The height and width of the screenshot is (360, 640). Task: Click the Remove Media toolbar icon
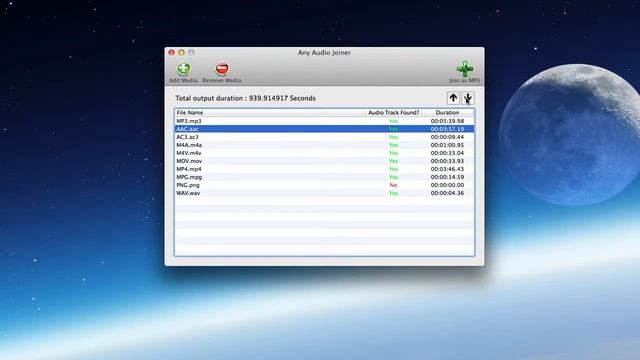pos(222,69)
